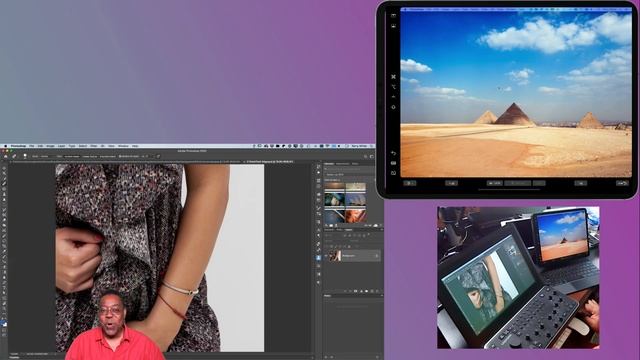The width and height of the screenshot is (640, 360).
Task: Click the Background layer lock icon
Action: [376, 256]
